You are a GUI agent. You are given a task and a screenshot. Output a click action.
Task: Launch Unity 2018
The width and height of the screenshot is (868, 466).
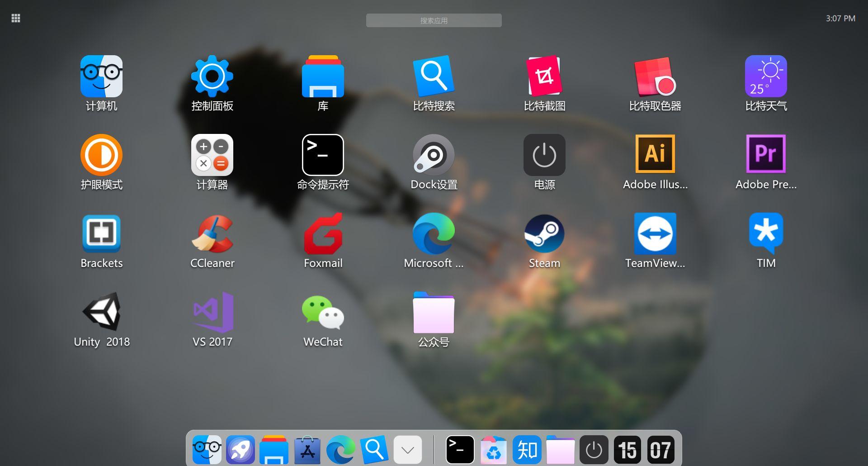click(x=101, y=312)
